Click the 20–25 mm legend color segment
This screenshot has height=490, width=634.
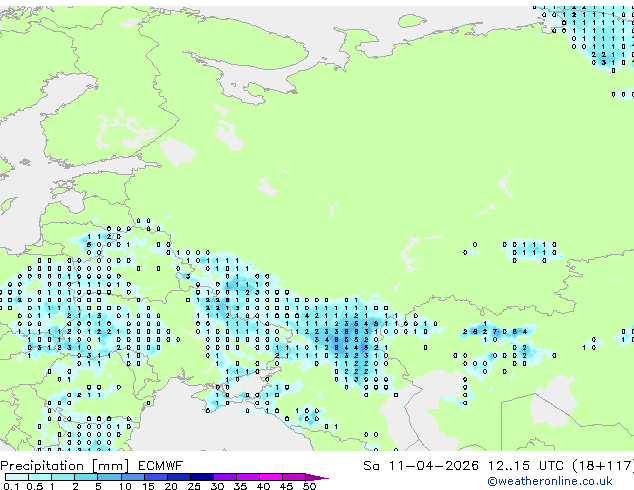(178, 477)
